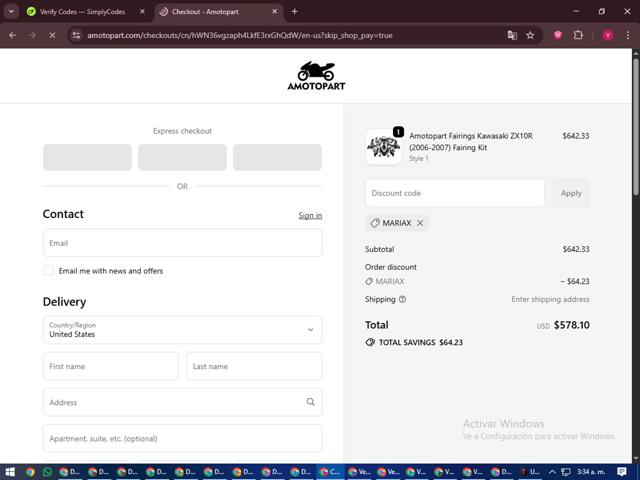
Task: Click the Sign in link
Action: tap(310, 215)
